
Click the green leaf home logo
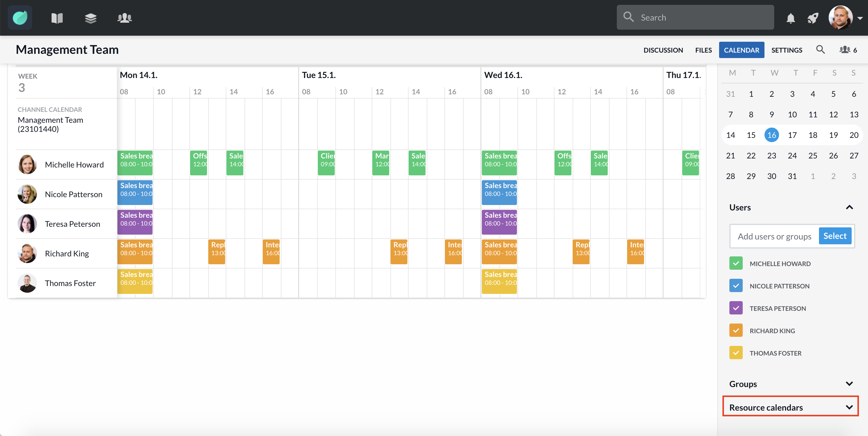[x=20, y=18]
